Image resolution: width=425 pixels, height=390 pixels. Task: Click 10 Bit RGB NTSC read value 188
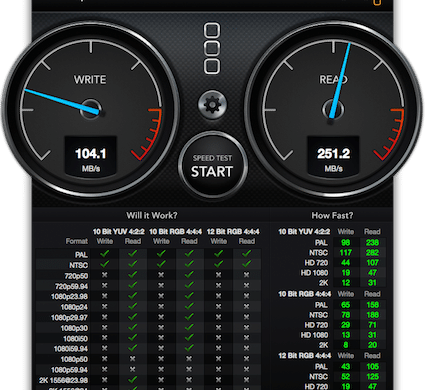tap(372, 315)
